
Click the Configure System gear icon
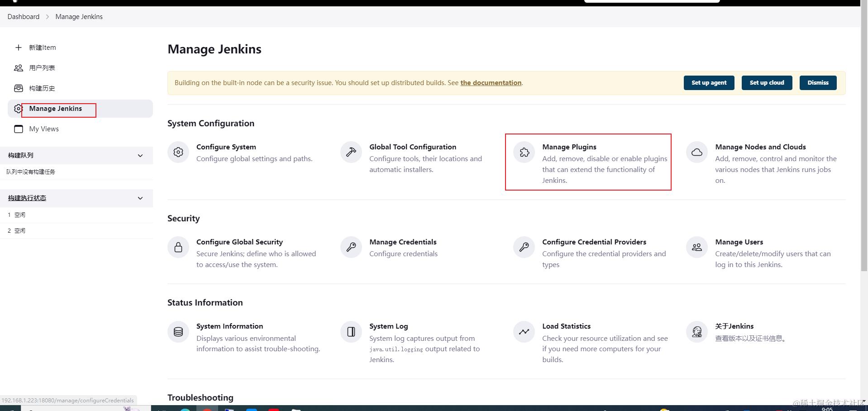[x=178, y=152]
